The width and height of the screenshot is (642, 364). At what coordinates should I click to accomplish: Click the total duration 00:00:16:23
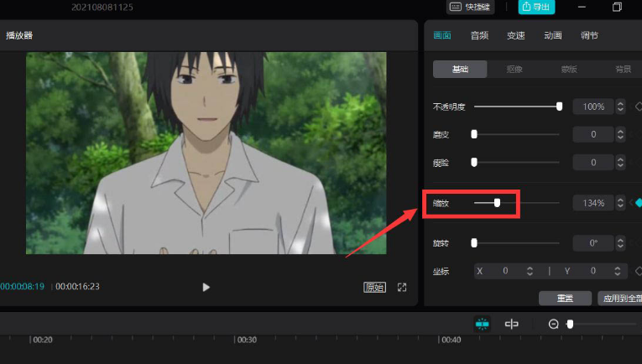77,286
